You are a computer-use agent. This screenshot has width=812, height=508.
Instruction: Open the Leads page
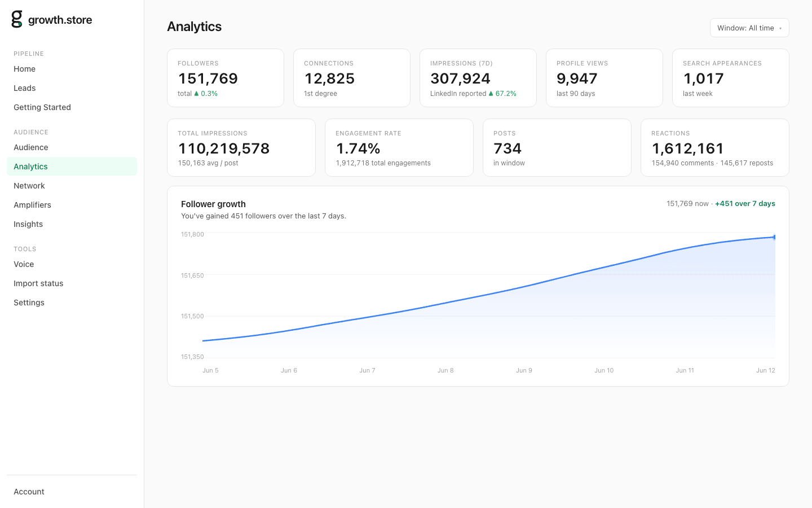click(72, 88)
